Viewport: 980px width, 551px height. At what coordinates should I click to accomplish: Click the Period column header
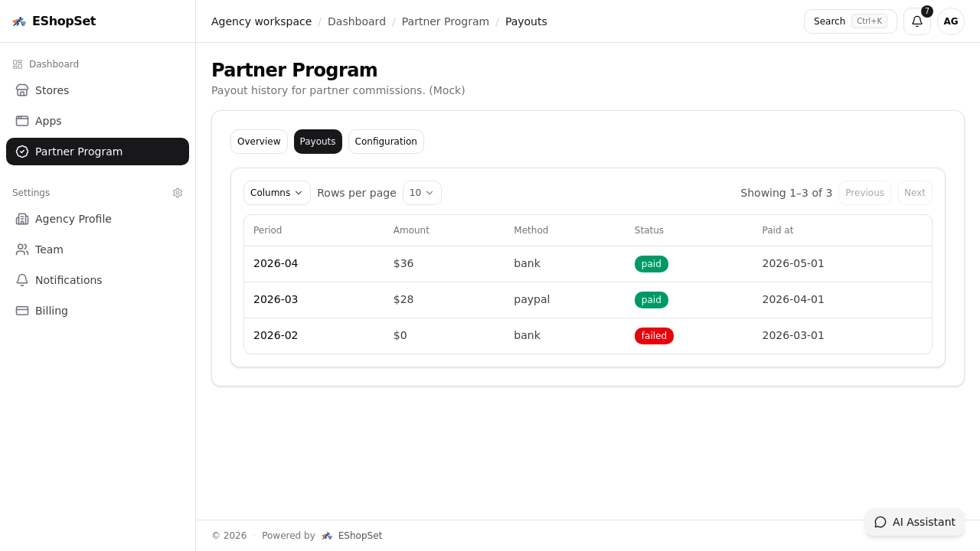268,230
